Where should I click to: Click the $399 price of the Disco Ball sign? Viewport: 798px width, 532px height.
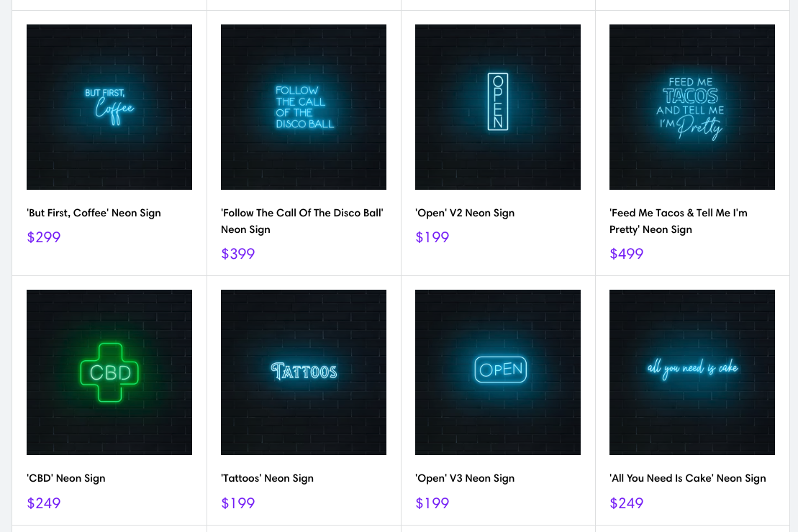click(238, 254)
